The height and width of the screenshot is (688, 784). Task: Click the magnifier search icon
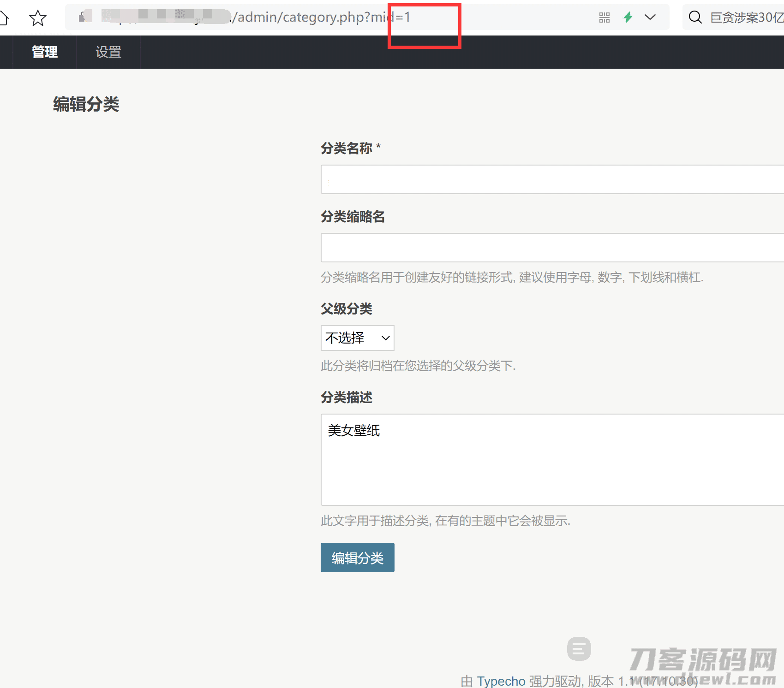click(x=695, y=18)
